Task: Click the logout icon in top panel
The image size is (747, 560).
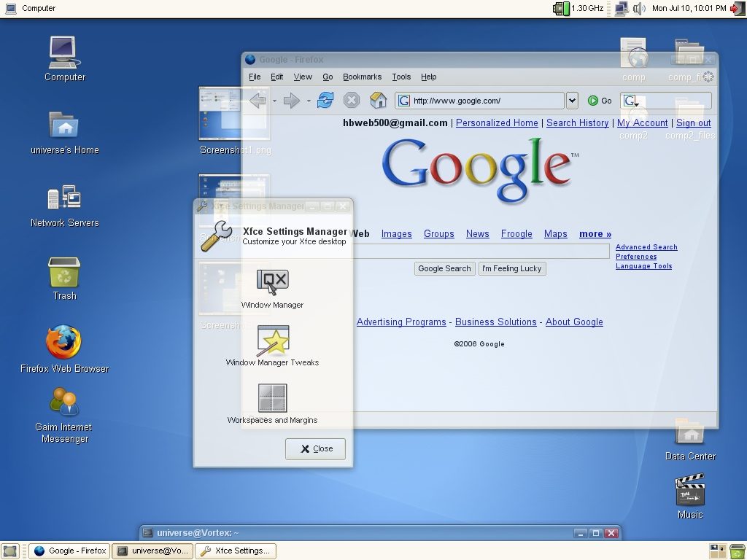Action: tap(738, 8)
